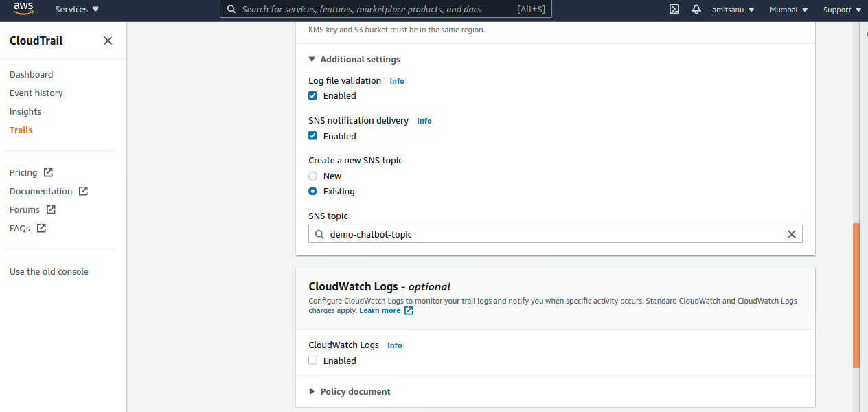Open the Documentation link
The width and height of the screenshot is (868, 412).
tap(41, 191)
